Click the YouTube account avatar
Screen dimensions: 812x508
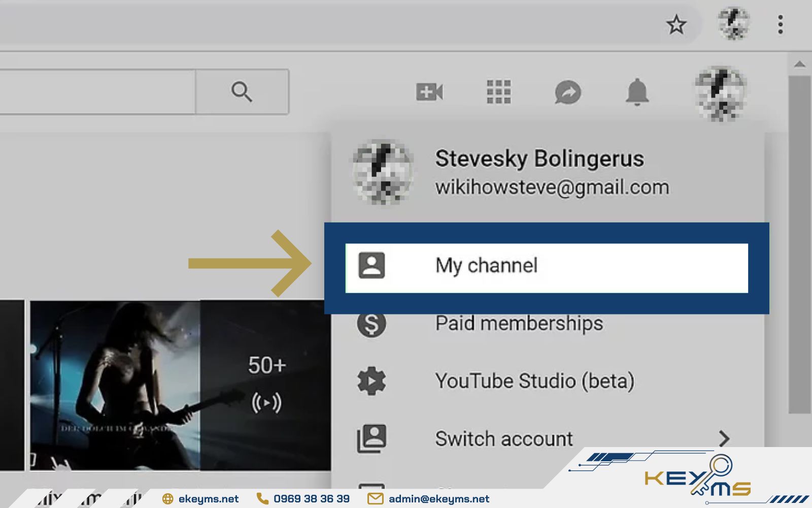point(720,93)
